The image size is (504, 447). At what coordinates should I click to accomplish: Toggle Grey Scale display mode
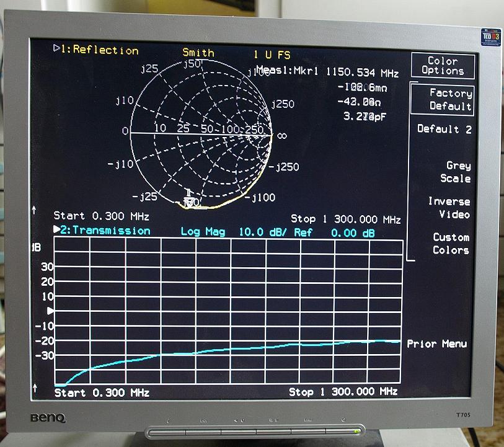pyautogui.click(x=456, y=172)
